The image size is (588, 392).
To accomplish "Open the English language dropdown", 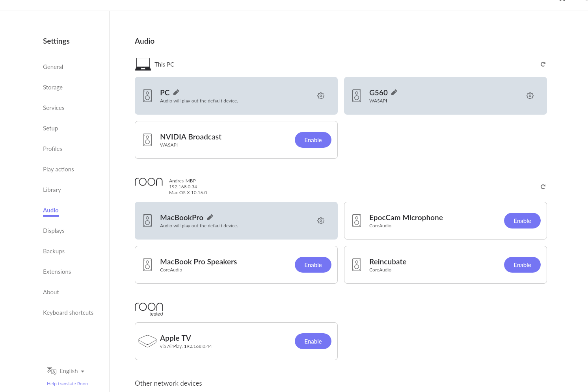I will [x=72, y=371].
